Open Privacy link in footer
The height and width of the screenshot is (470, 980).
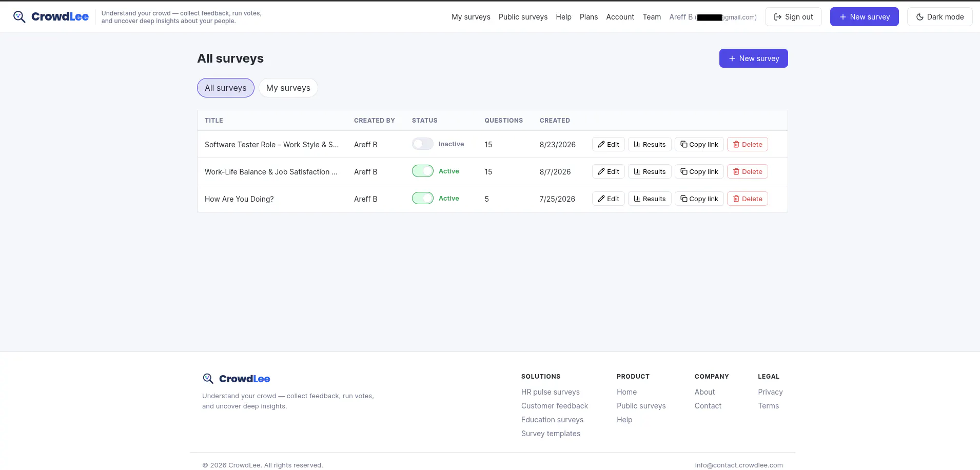click(x=770, y=392)
